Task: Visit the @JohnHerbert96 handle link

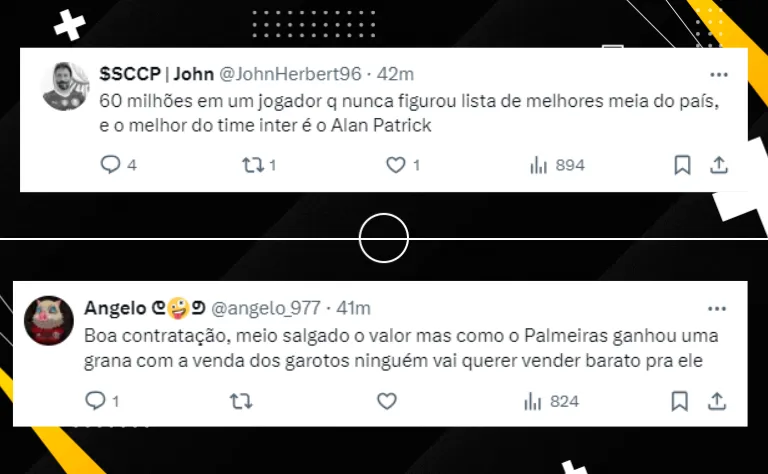Action: [290, 74]
